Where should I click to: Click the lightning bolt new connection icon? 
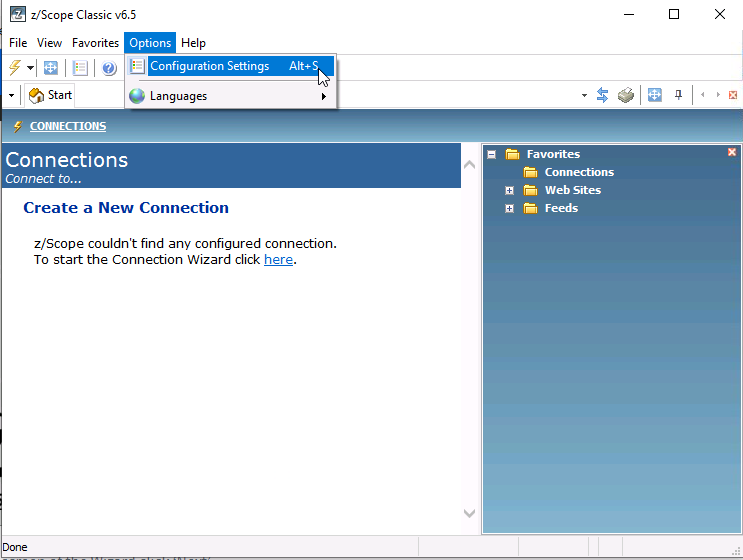click(x=15, y=68)
